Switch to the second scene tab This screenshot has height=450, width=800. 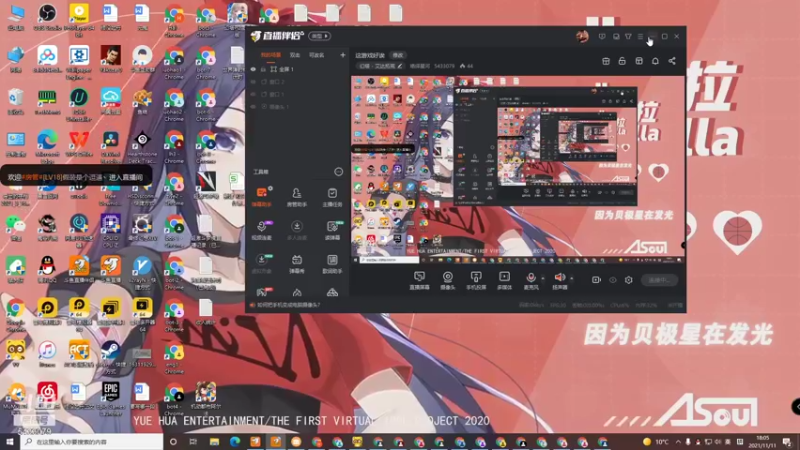pos(295,55)
